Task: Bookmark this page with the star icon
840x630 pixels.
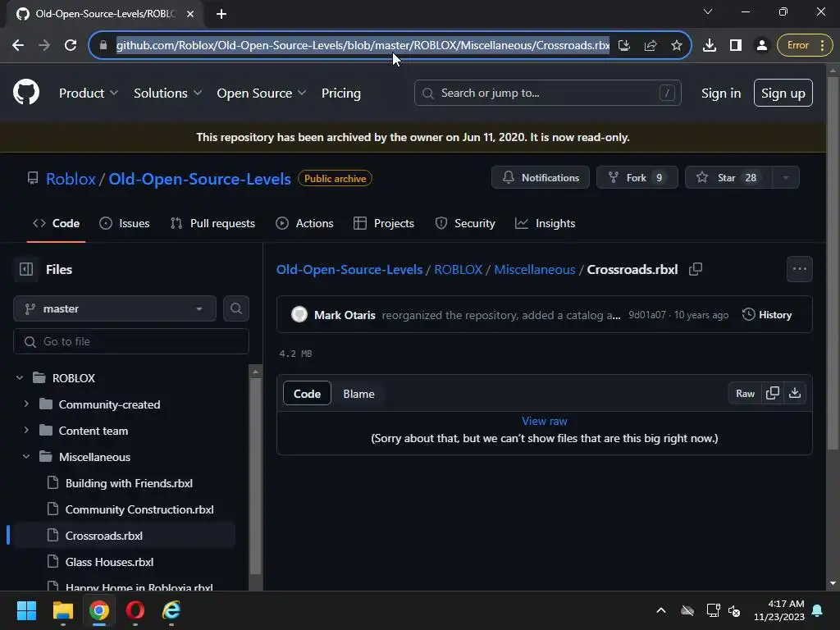Action: pos(677,45)
